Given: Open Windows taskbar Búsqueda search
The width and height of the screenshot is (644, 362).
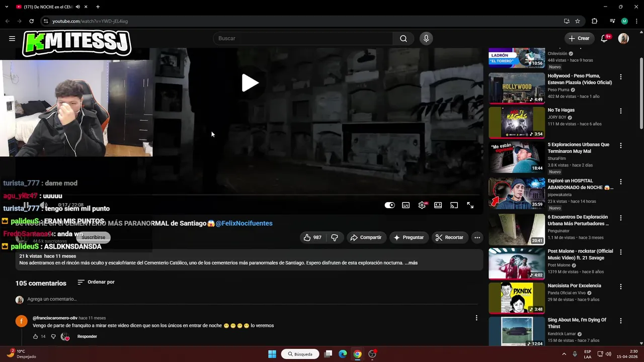Looking at the screenshot, I should 300,354.
